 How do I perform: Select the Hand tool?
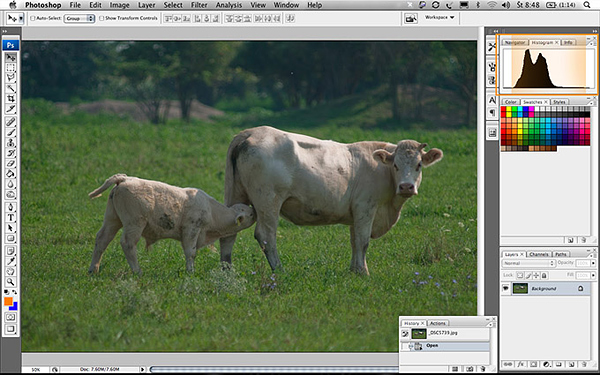[11, 271]
